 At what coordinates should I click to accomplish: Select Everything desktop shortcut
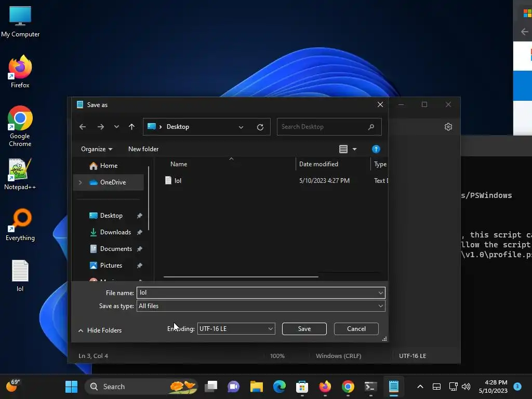point(20,224)
